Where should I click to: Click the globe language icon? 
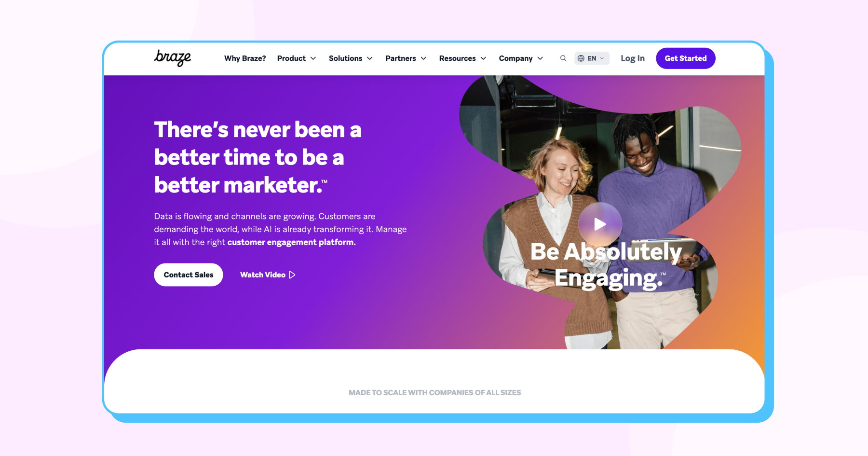coord(581,58)
